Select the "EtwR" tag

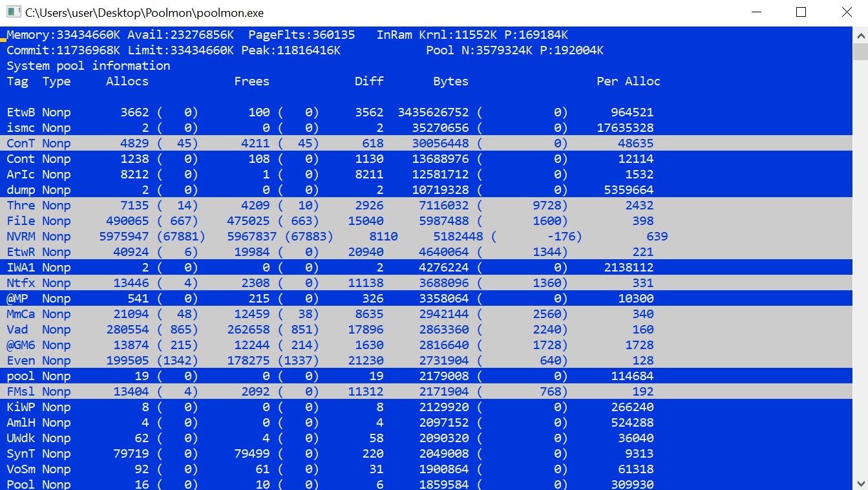(x=21, y=252)
